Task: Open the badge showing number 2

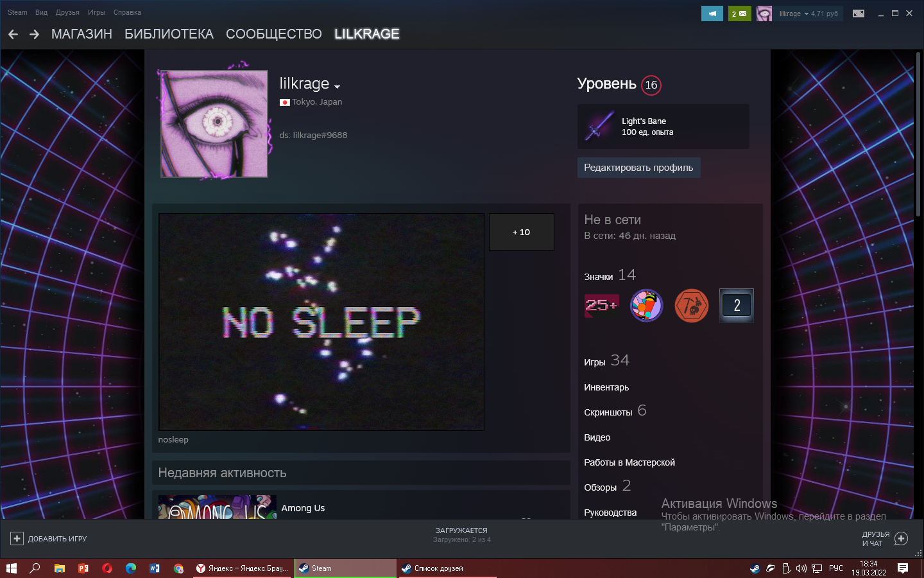Action: 737,306
